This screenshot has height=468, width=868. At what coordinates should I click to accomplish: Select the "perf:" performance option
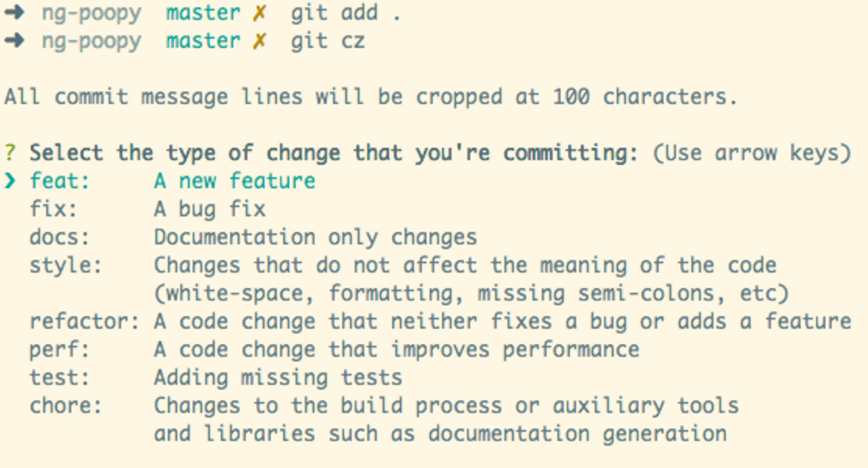click(x=60, y=350)
